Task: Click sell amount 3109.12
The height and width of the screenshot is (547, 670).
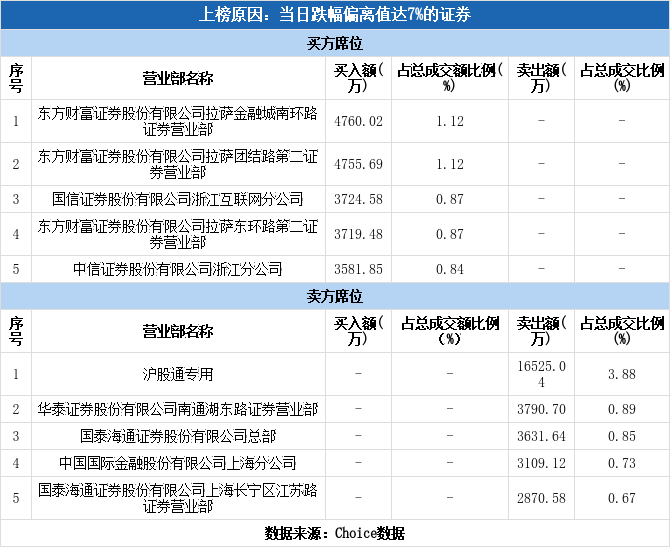Action: pyautogui.click(x=541, y=463)
